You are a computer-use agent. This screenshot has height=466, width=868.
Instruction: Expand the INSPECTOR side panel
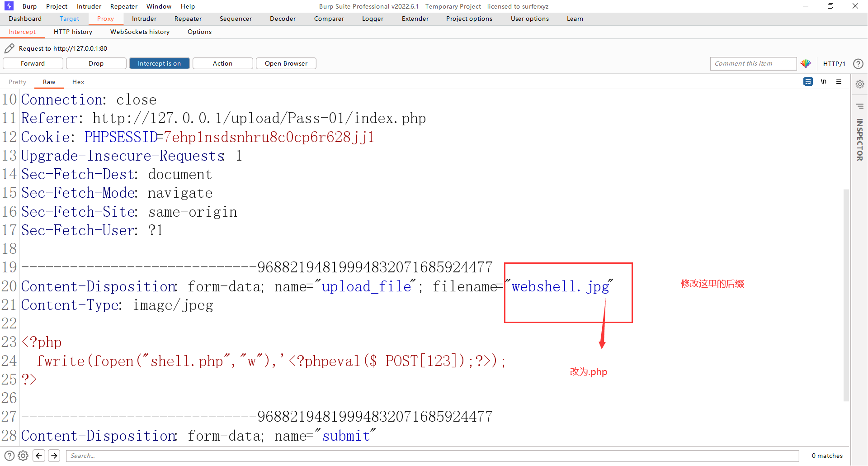[860, 139]
